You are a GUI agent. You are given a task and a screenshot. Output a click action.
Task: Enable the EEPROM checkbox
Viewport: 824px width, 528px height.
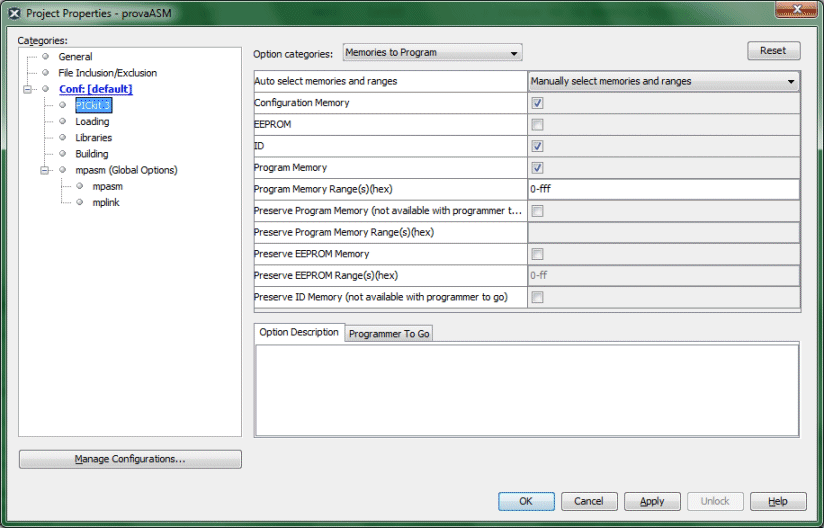537,125
